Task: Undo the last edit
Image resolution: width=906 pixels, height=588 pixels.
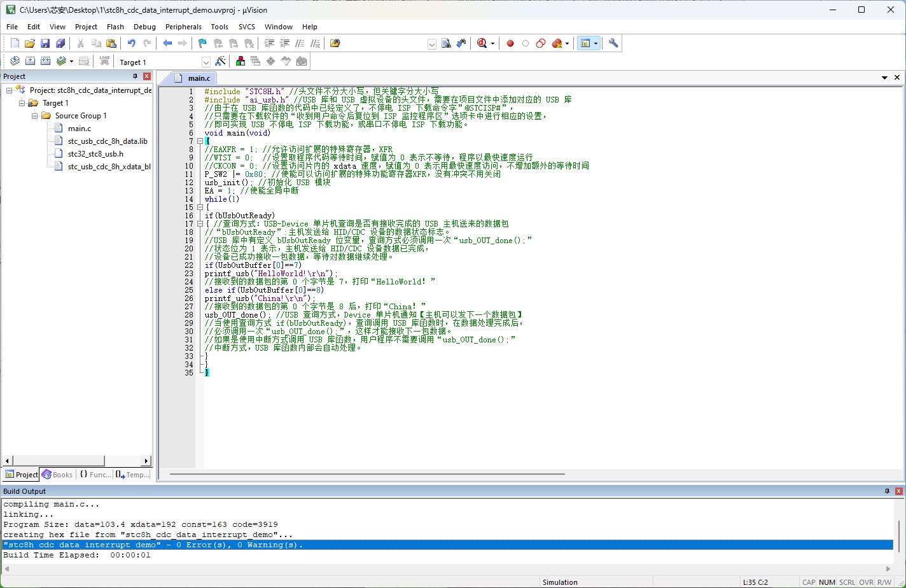Action: click(131, 43)
